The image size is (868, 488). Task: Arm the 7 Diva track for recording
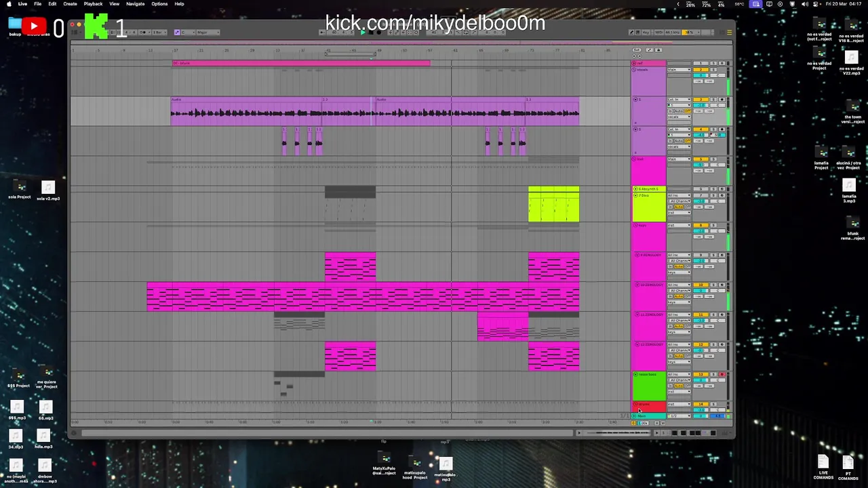(x=722, y=195)
